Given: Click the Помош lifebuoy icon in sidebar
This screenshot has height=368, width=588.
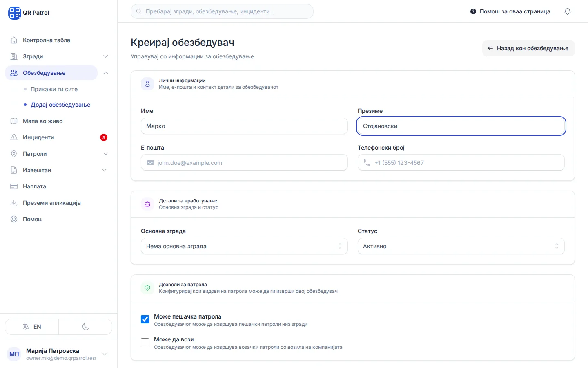Looking at the screenshot, I should coord(14,219).
